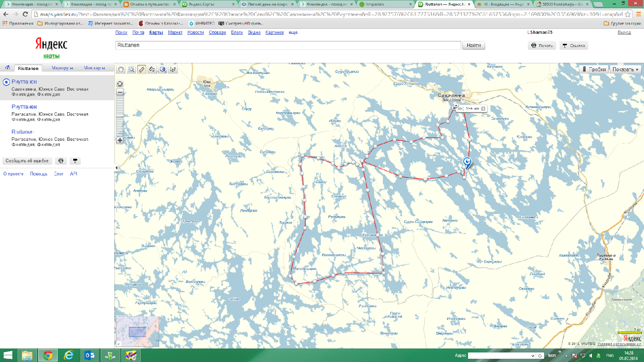Zoom in with the plus button
This screenshot has width=644, height=362.
pyautogui.click(x=120, y=140)
